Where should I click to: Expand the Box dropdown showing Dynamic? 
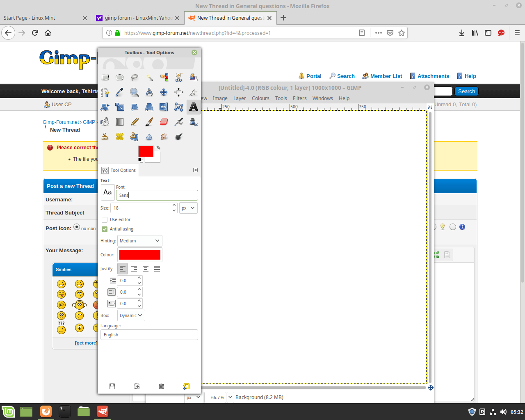[x=131, y=315]
